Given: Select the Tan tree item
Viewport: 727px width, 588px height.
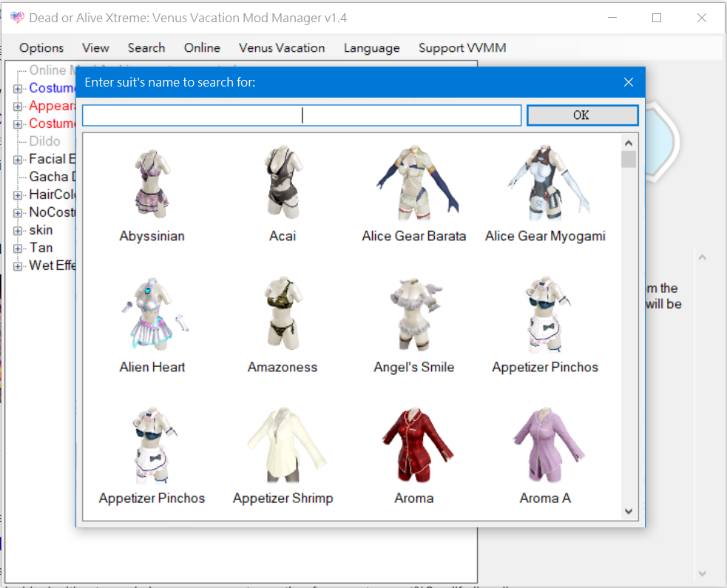Looking at the screenshot, I should click(x=41, y=248).
